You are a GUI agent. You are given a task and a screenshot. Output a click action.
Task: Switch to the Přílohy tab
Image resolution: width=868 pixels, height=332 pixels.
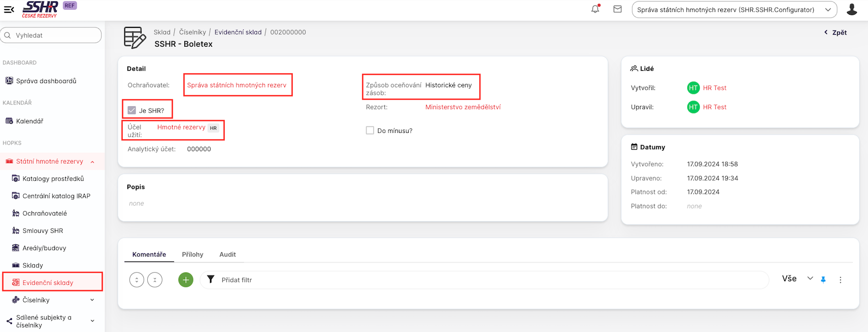[192, 254]
